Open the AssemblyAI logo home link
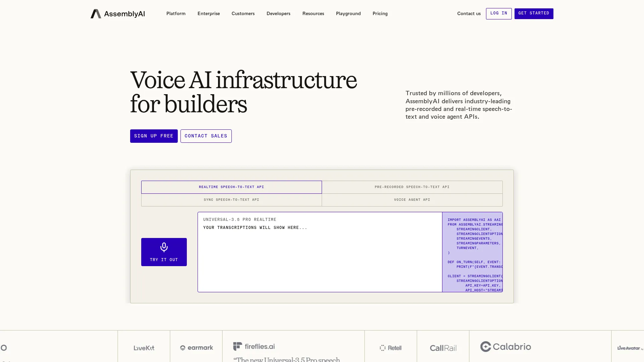The width and height of the screenshot is (644, 362). tap(118, 14)
